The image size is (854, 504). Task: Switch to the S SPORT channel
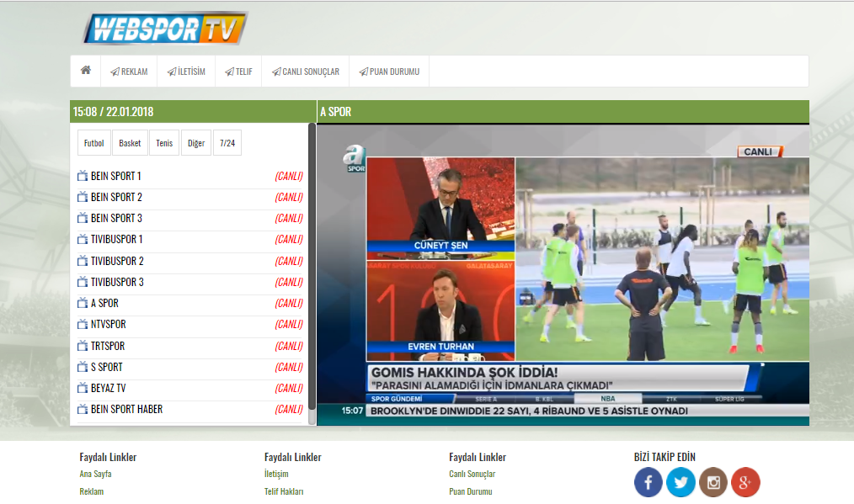(106, 367)
